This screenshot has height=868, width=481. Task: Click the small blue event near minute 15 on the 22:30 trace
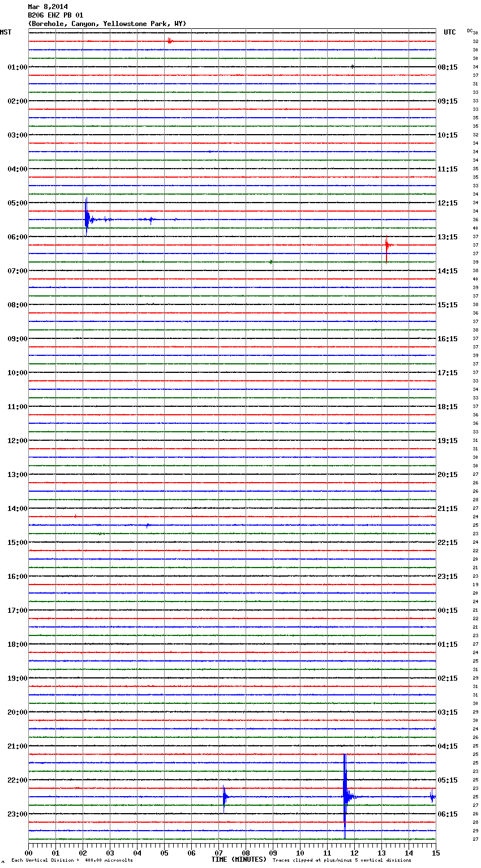[x=432, y=797]
